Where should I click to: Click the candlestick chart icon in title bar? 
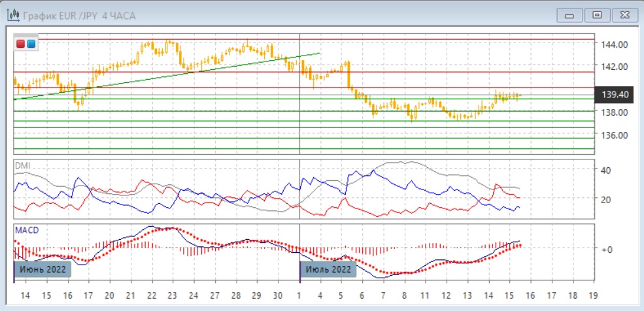click(x=12, y=15)
